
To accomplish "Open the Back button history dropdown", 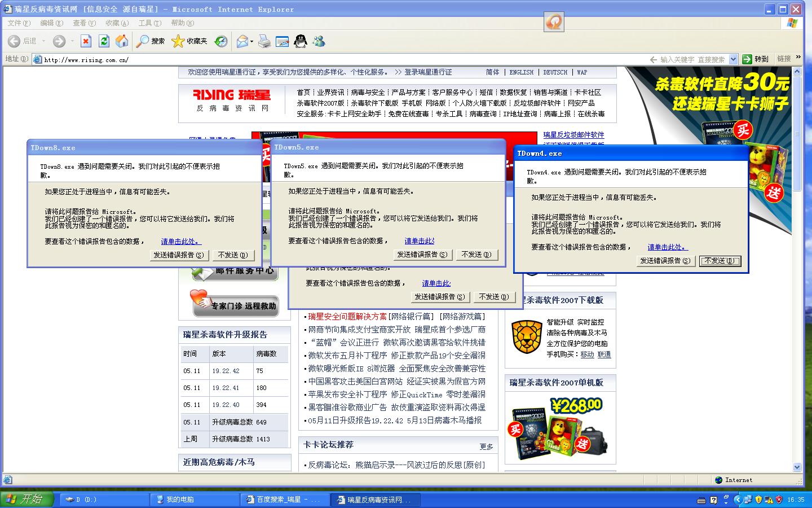I will coord(43,41).
